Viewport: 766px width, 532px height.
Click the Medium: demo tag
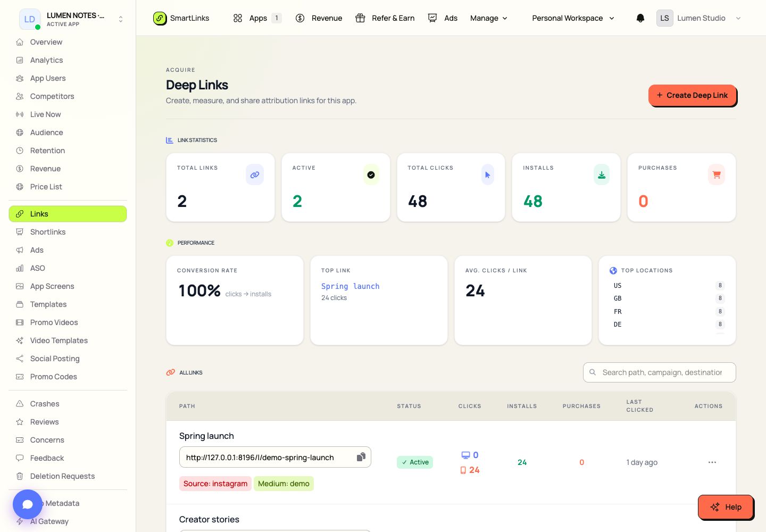284,484
